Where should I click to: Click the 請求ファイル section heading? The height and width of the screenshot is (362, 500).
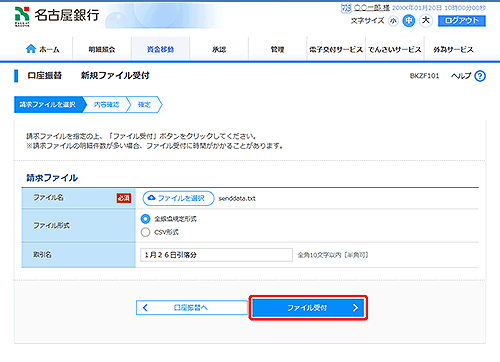(x=52, y=178)
